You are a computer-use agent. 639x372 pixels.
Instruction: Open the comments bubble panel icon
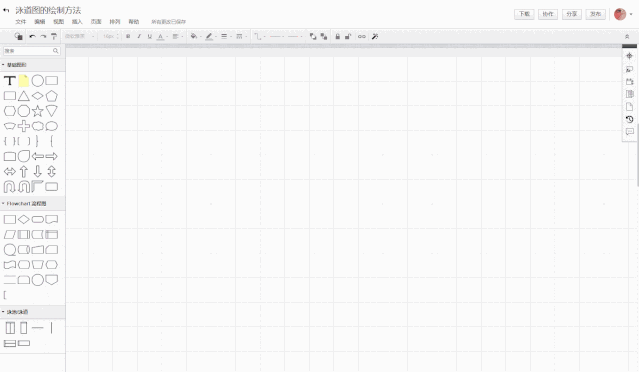629,132
